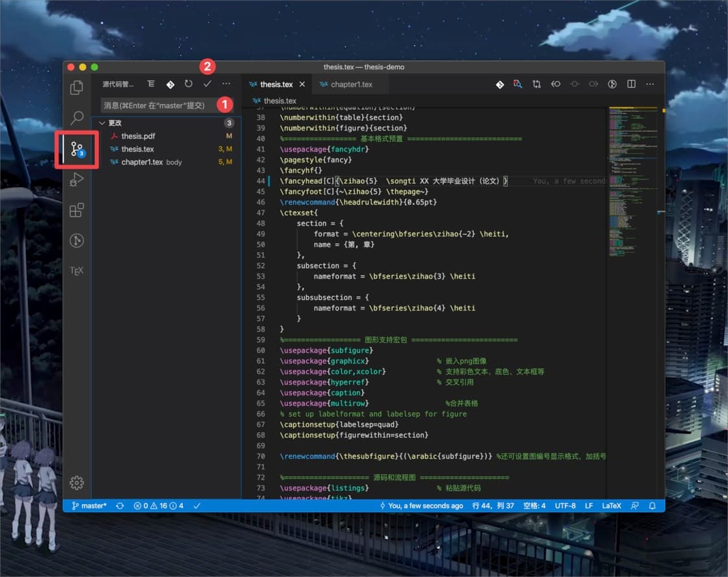Viewport: 728px width, 577px height.
Task: Open the TeX LaTeX Workshop view
Action: click(x=77, y=270)
